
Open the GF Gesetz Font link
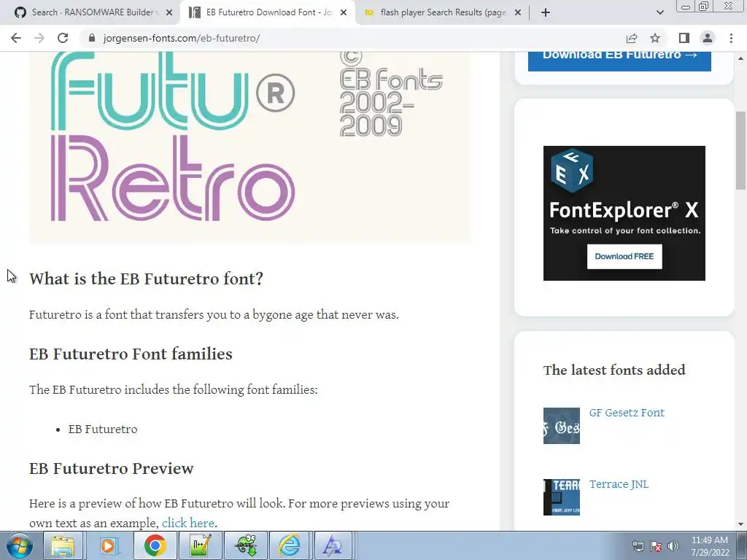point(627,413)
